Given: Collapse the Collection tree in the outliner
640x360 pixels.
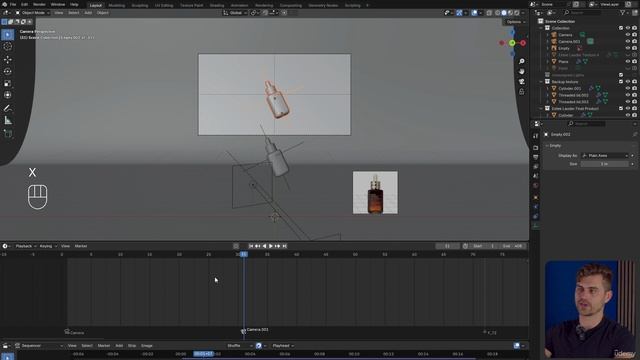Looking at the screenshot, I should (x=542, y=28).
